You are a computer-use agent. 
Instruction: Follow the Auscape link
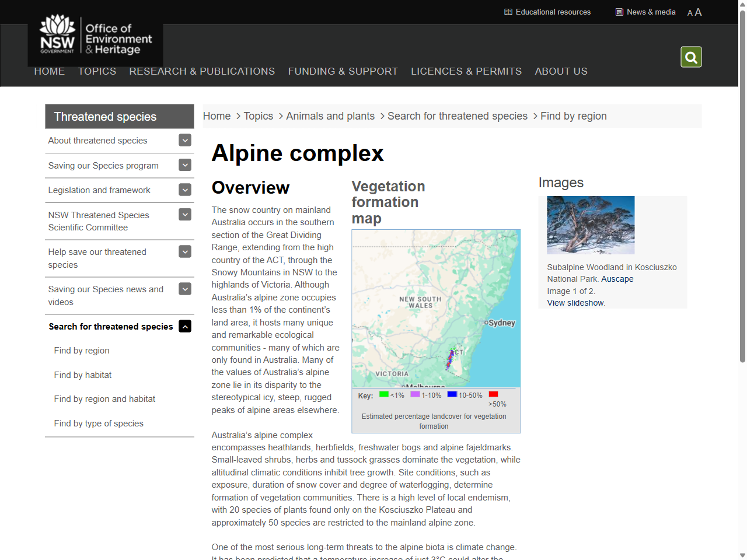pyautogui.click(x=617, y=279)
